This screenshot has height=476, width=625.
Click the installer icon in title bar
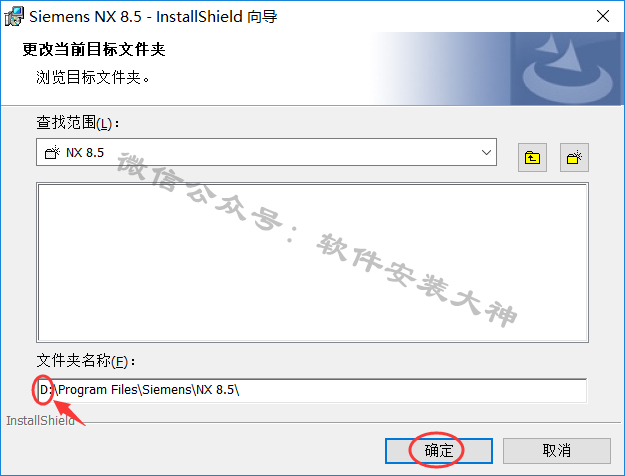point(14,16)
